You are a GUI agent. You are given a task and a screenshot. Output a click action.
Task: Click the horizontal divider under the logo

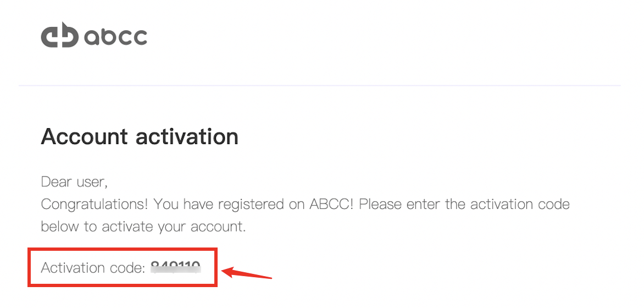(320, 86)
